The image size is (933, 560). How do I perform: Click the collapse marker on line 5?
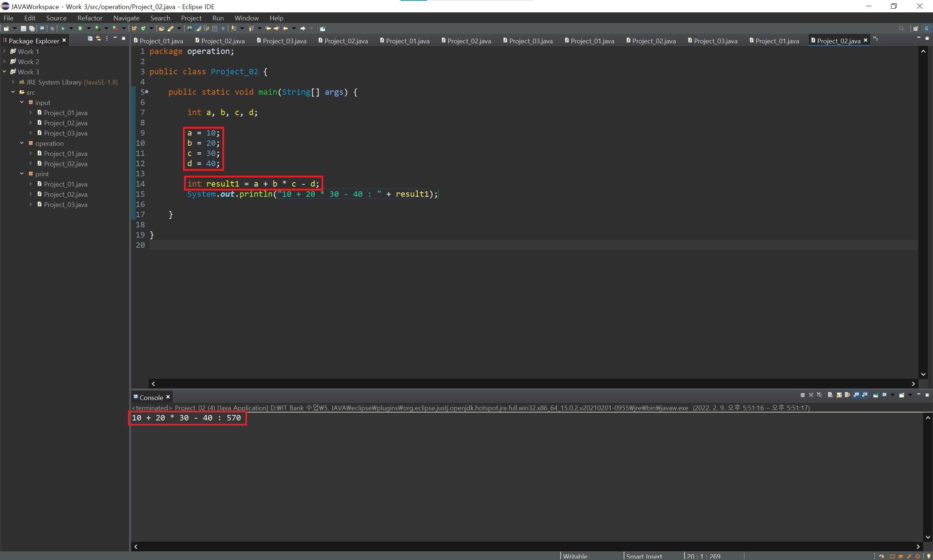tap(147, 92)
